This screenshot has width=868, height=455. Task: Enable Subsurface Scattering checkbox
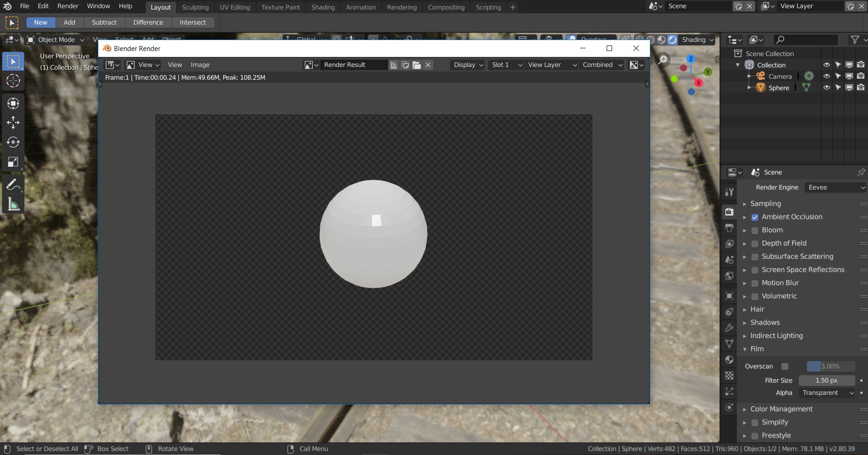755,257
